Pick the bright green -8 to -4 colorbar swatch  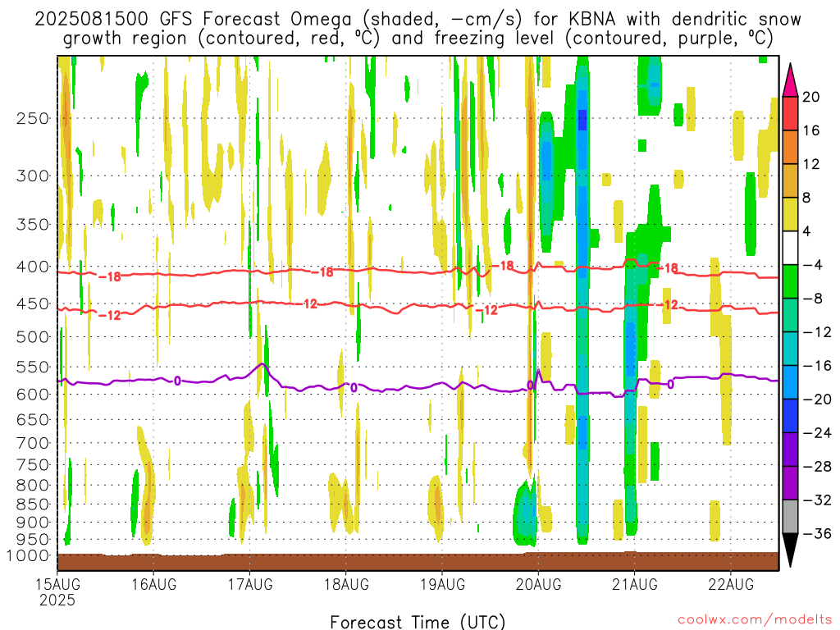click(x=790, y=282)
